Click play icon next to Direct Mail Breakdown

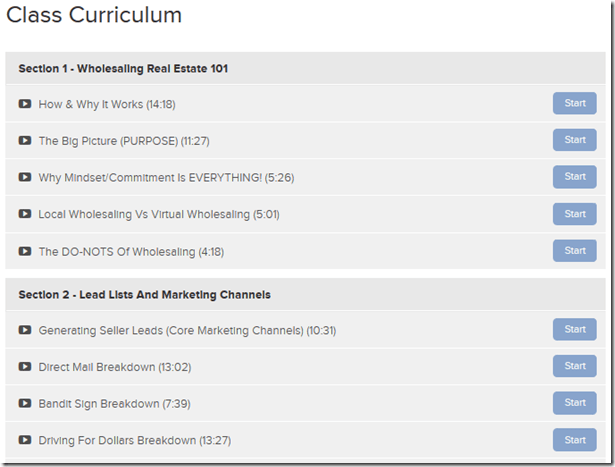pyautogui.click(x=25, y=367)
